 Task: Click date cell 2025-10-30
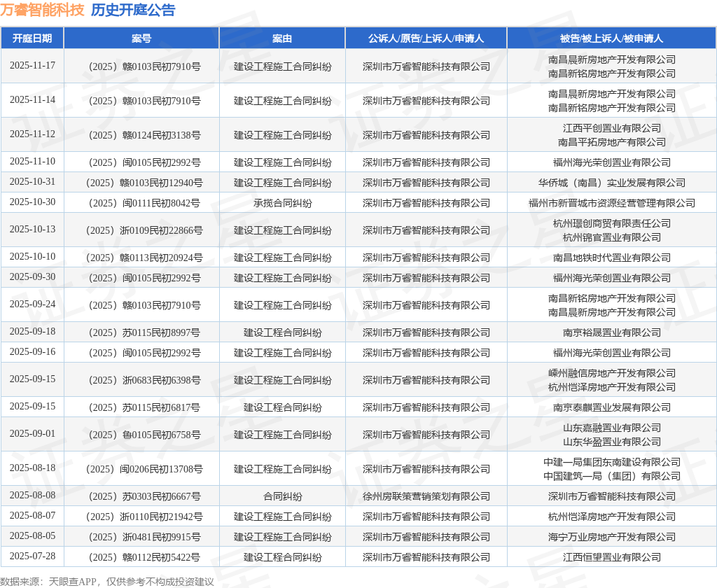pyautogui.click(x=32, y=202)
